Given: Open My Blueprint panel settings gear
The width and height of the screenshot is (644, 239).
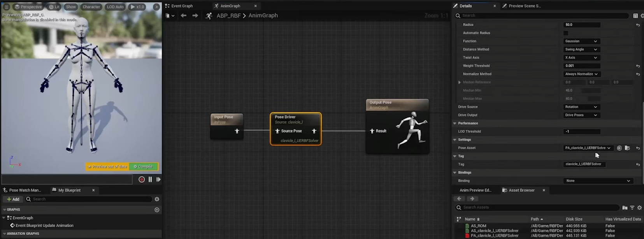Looking at the screenshot, I should [x=157, y=199].
